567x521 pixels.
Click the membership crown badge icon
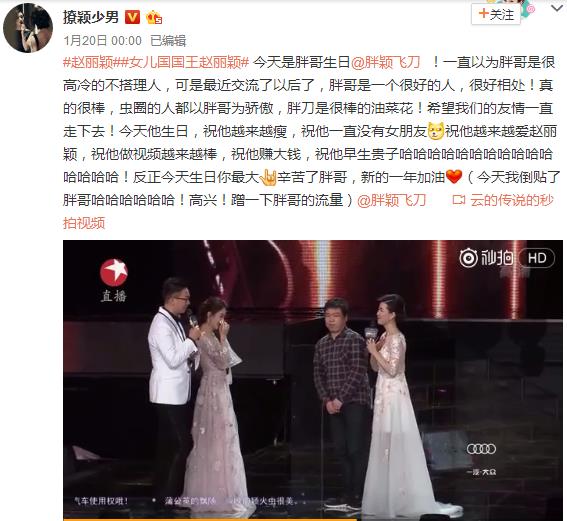pos(154,17)
